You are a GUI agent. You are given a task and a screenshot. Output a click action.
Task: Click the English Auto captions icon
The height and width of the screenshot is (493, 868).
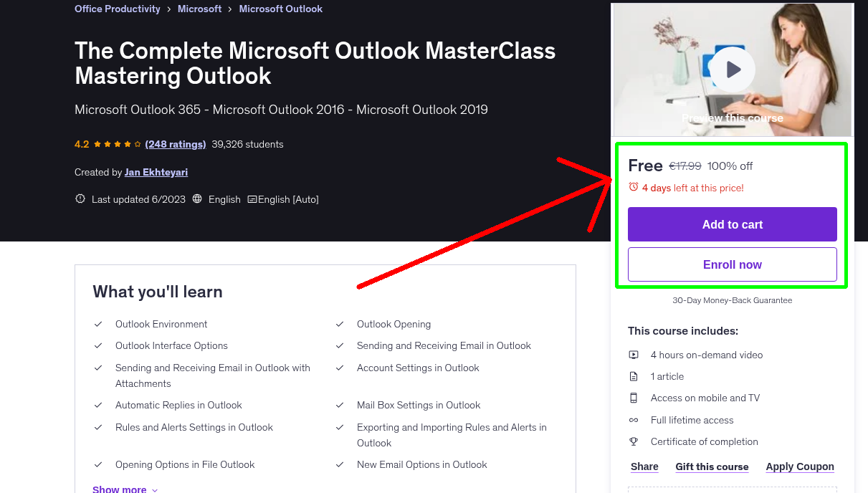point(254,198)
